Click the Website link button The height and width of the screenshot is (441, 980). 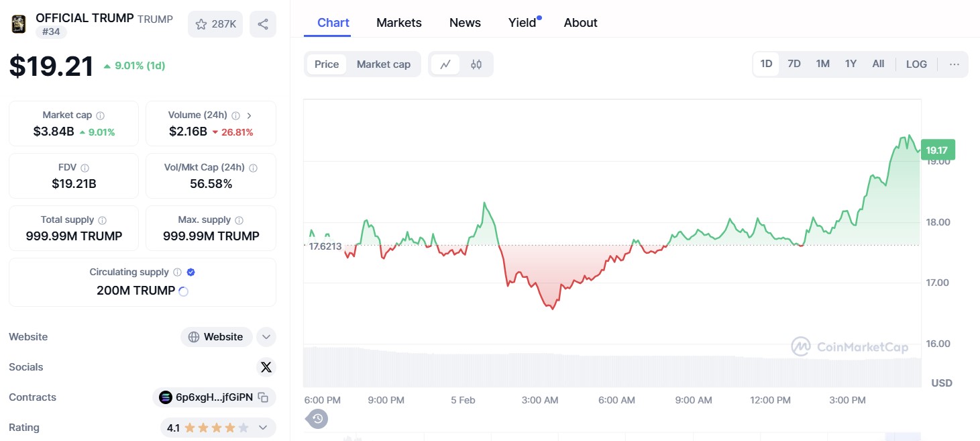click(x=216, y=337)
